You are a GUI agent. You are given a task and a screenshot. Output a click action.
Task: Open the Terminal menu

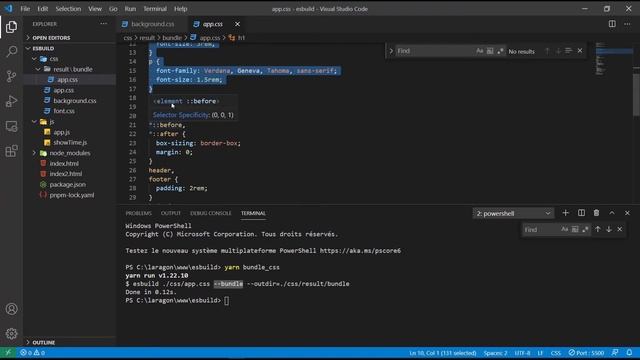pos(155,9)
